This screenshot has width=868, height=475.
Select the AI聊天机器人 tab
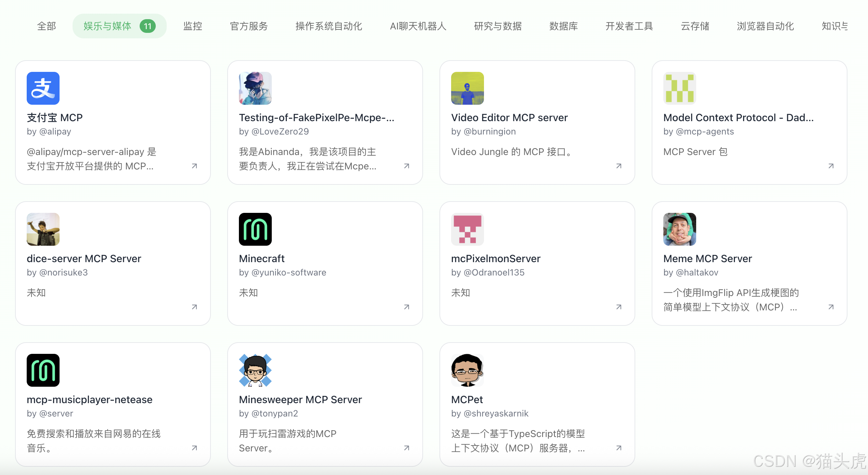click(x=418, y=26)
